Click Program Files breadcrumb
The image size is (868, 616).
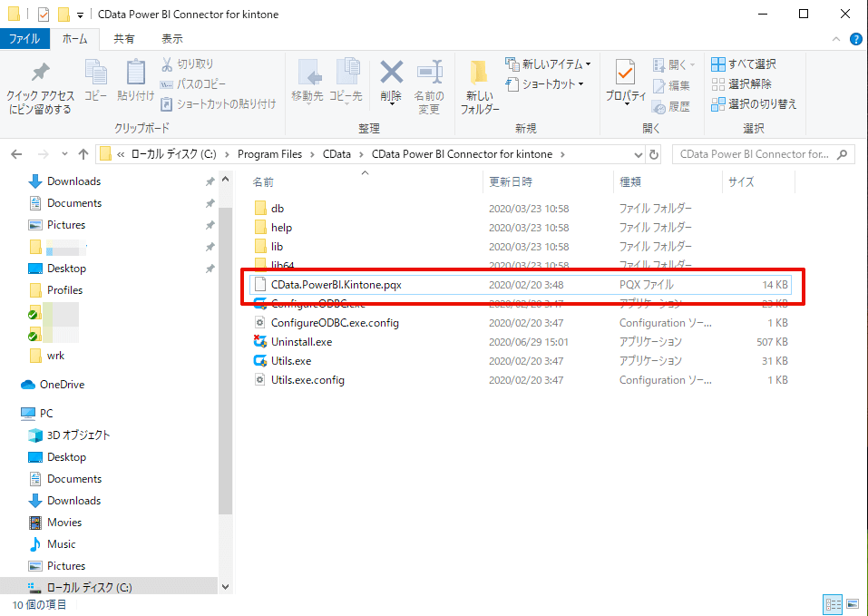pyautogui.click(x=269, y=154)
